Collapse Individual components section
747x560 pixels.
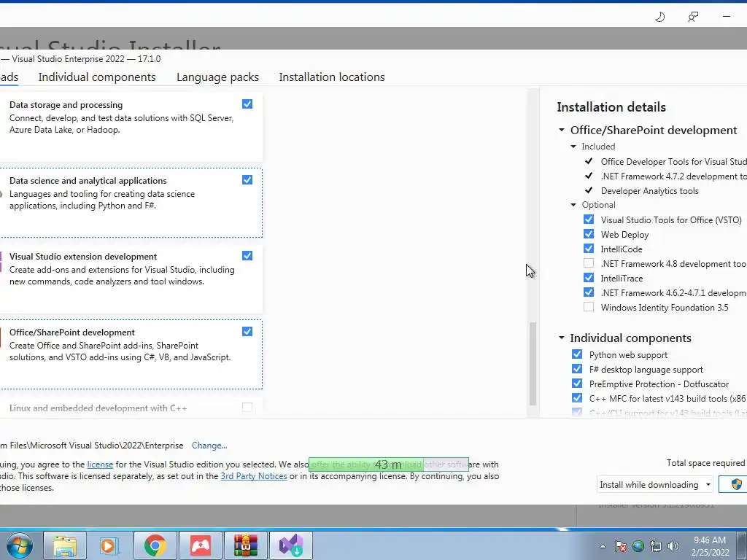(x=562, y=338)
